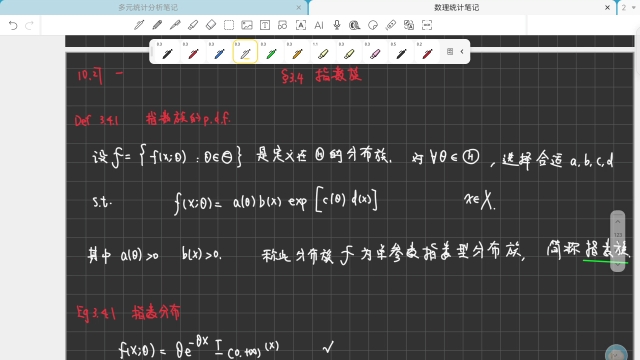The image size is (640, 360).
Task: Choose the 0.2 red pen preset
Action: [x=427, y=52]
